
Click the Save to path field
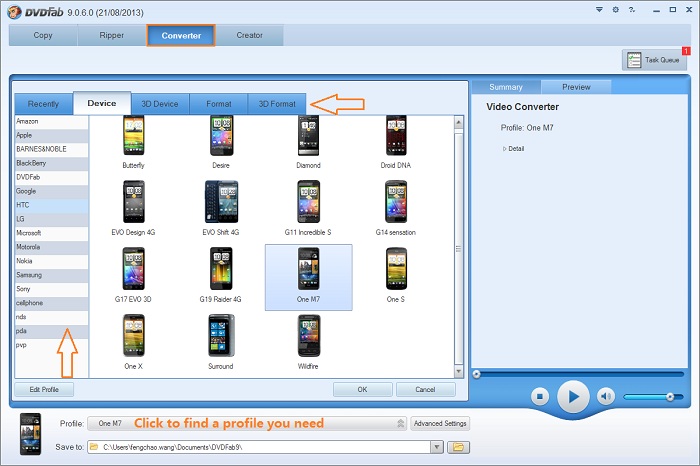[x=259, y=447]
